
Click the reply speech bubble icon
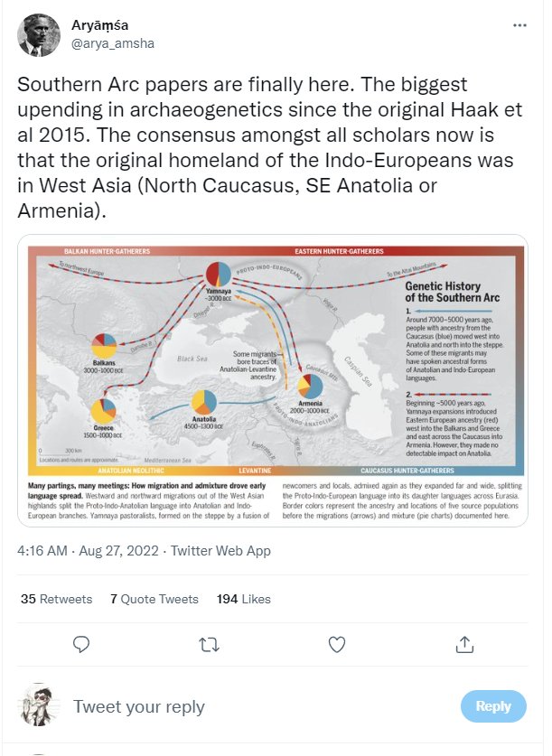[x=80, y=644]
